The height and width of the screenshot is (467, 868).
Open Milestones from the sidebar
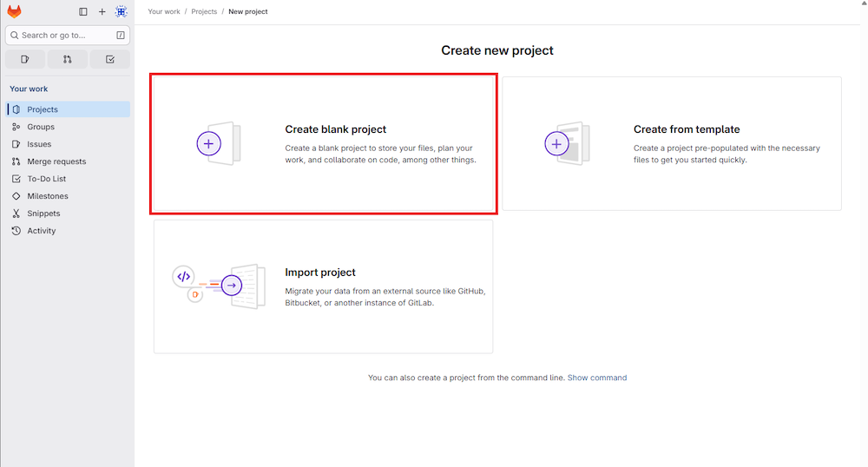pyautogui.click(x=68, y=196)
